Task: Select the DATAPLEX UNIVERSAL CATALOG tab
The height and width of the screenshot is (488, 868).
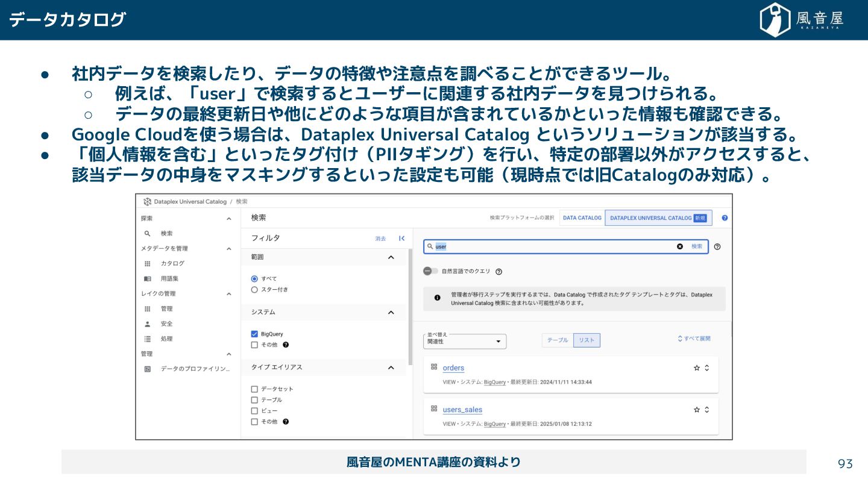Action: click(658, 218)
